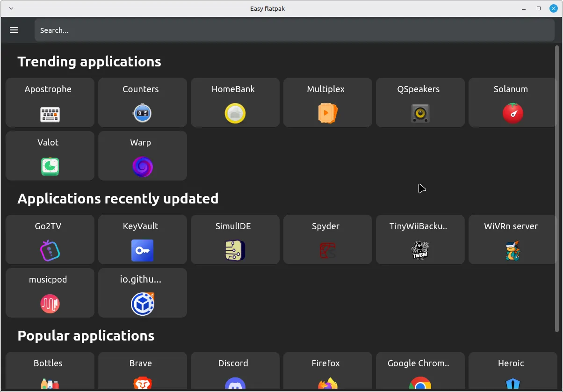Image resolution: width=563 pixels, height=392 pixels.
Task: Select the Go2TV app icon
Action: [50, 251]
